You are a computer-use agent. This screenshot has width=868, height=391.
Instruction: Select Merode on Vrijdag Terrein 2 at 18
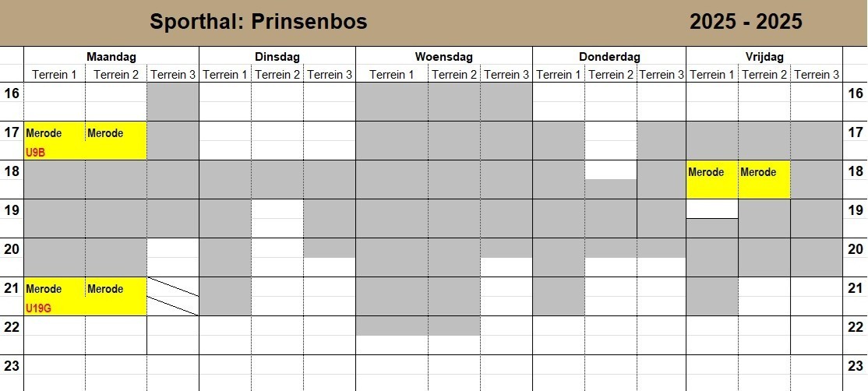(x=758, y=172)
